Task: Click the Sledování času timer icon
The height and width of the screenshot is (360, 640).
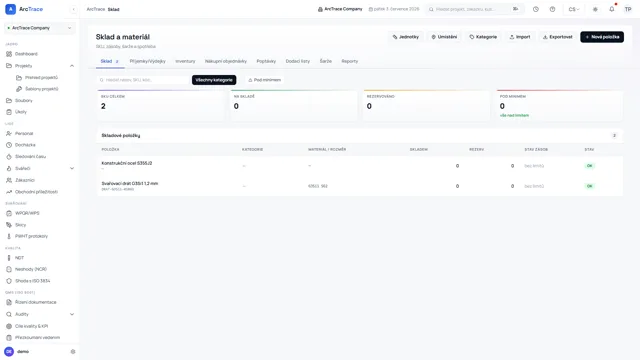Action: tap(9, 157)
